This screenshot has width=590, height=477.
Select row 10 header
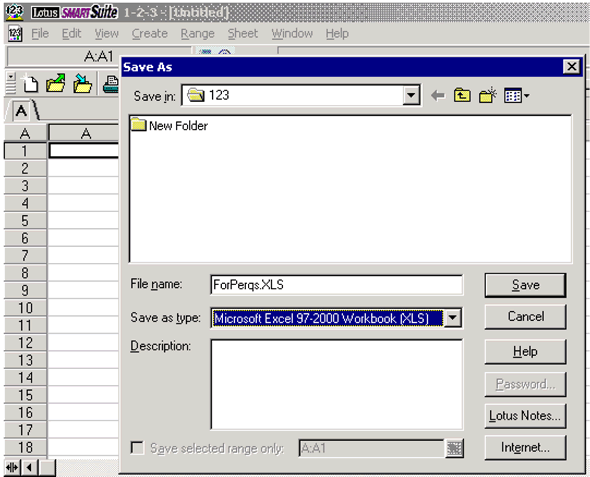point(25,308)
